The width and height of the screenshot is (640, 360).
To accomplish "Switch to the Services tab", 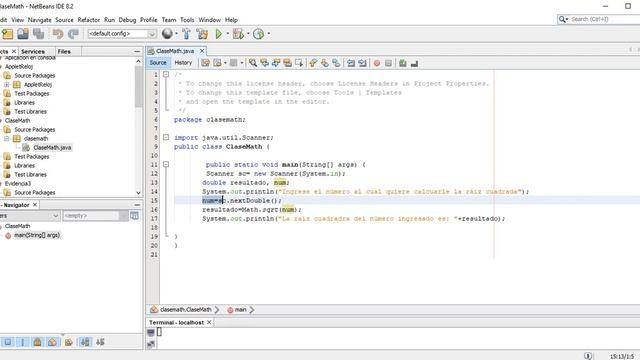I will pos(33,51).
